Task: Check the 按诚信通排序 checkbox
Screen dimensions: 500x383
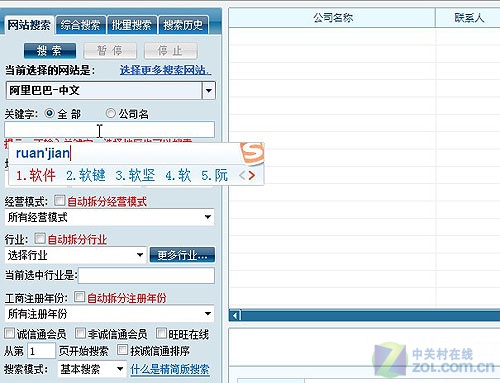Action: point(122,350)
